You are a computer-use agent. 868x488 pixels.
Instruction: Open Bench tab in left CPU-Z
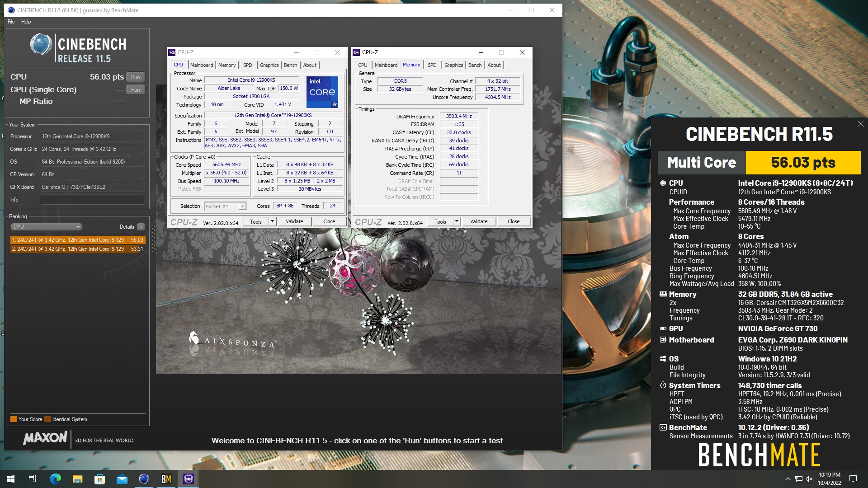[x=291, y=65]
